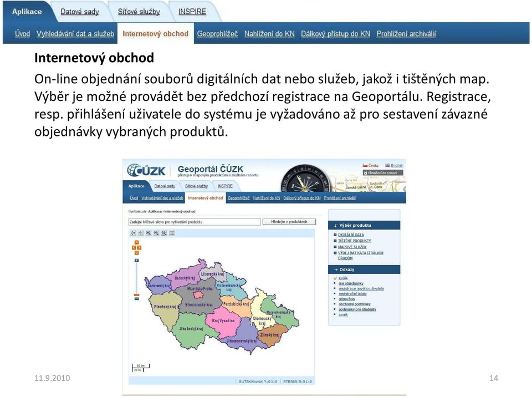Open the obchodní podmínky link
This screenshot has width=532, height=397.
[x=355, y=304]
